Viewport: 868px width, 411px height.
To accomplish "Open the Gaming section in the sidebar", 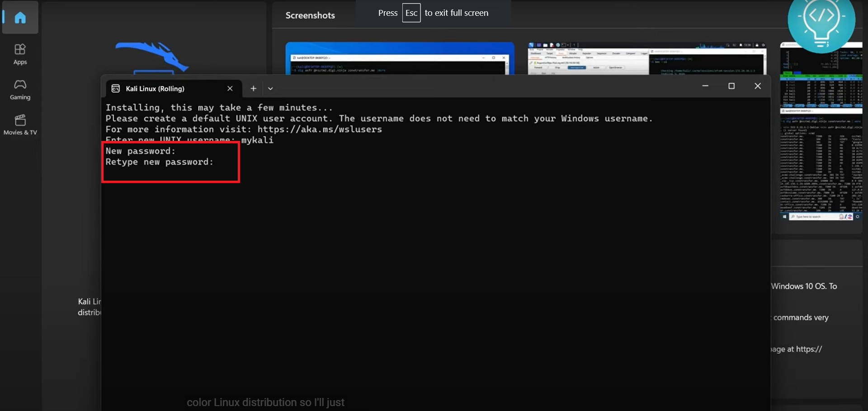I will pyautogui.click(x=20, y=89).
